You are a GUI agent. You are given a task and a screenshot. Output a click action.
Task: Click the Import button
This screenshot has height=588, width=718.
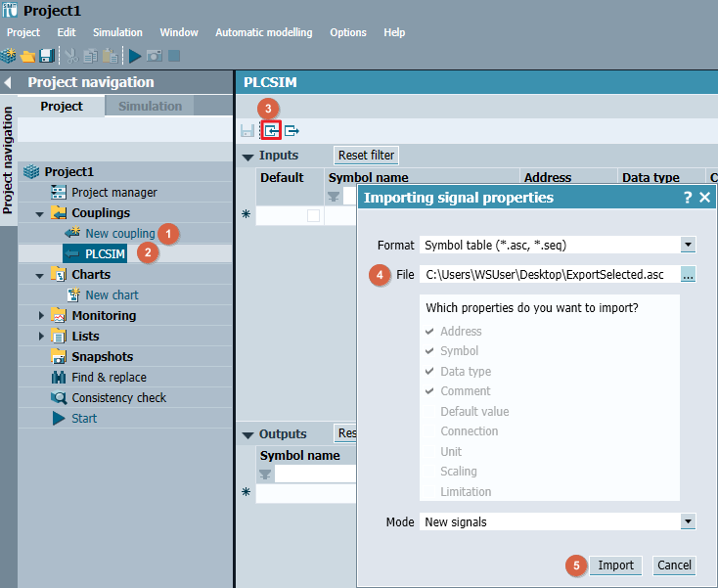click(x=615, y=565)
